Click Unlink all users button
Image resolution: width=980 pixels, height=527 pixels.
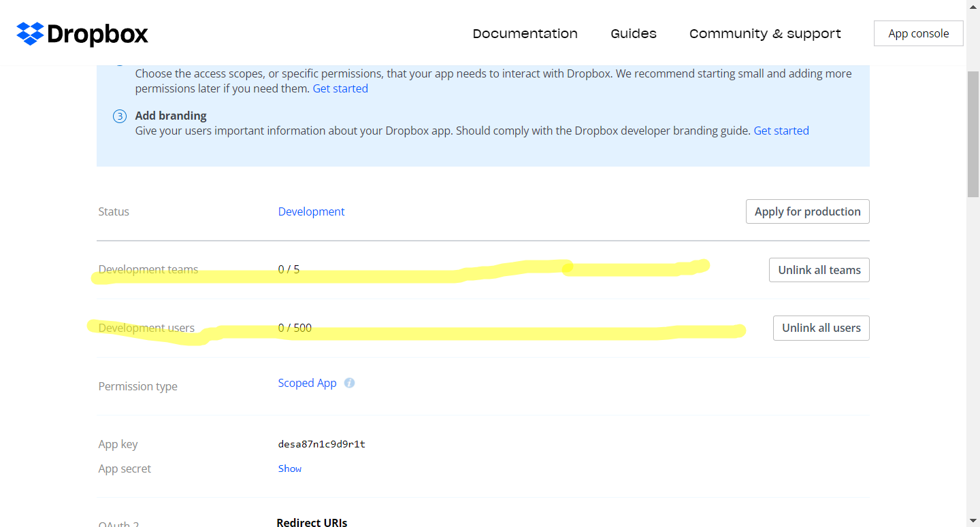pyautogui.click(x=821, y=328)
